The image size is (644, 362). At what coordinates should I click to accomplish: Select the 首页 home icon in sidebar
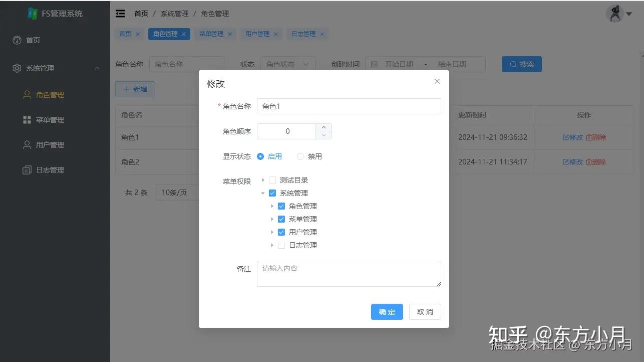click(x=17, y=40)
